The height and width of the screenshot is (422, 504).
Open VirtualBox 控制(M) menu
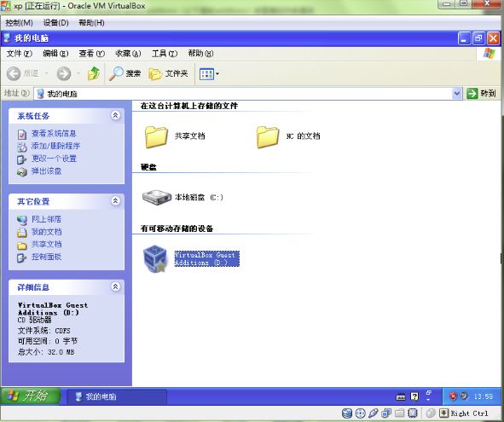click(x=19, y=23)
